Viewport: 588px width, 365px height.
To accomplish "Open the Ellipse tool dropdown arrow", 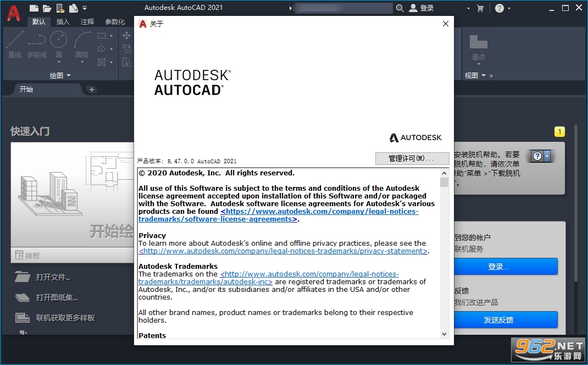I will 112,49.
